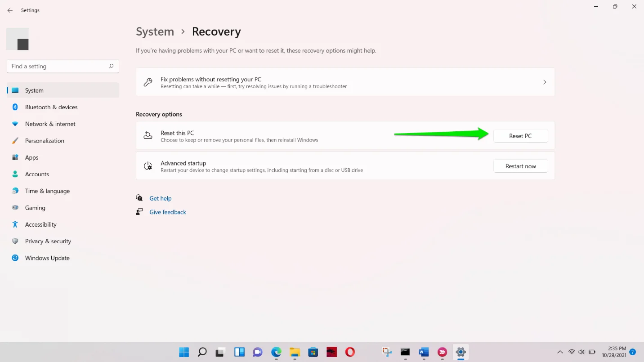Screen dimensions: 644x362
Task: Go back with the Settings back arrow
Action: [10, 10]
